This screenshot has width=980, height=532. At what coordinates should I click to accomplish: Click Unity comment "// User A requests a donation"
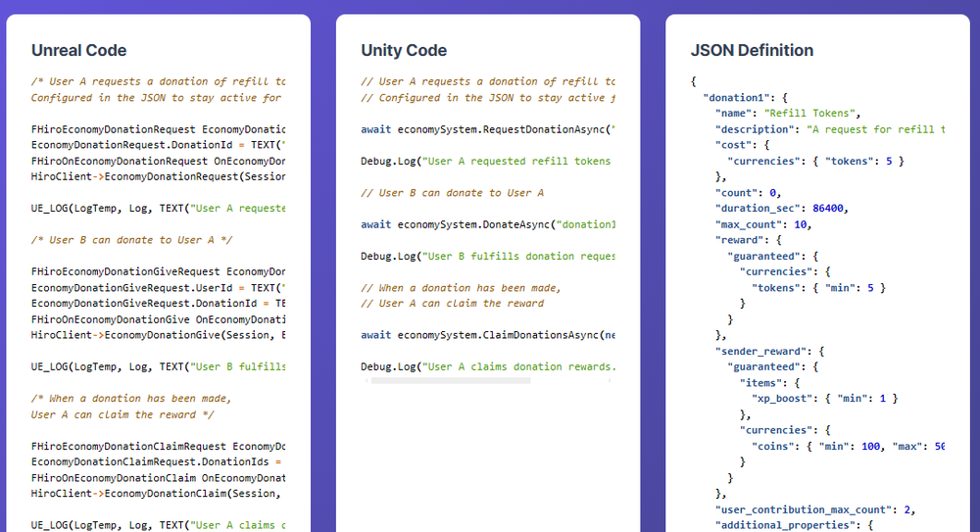pyautogui.click(x=487, y=82)
